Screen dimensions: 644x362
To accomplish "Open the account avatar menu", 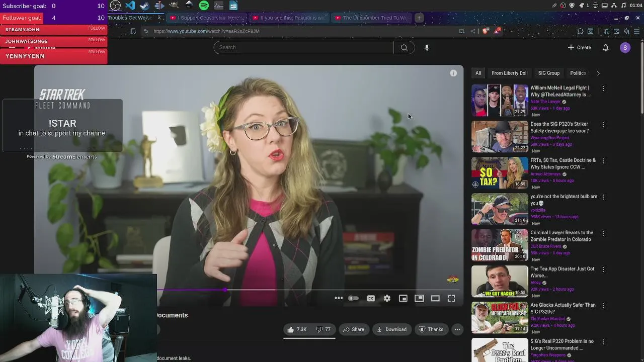I will 625,47.
